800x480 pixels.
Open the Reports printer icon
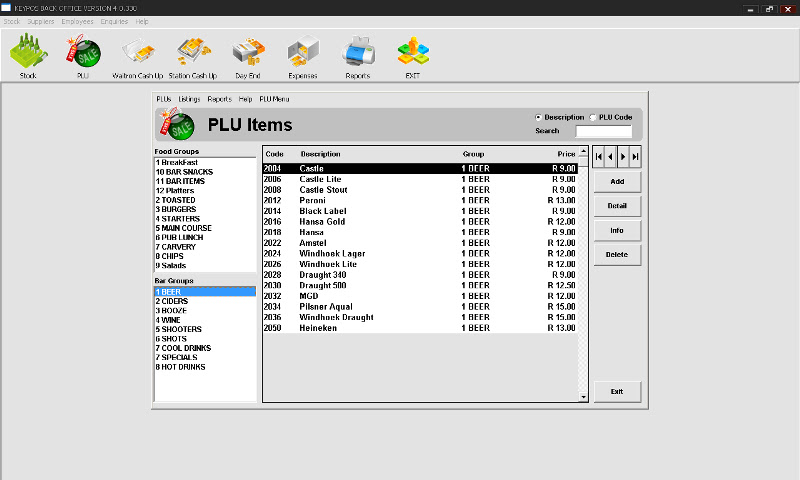point(358,51)
